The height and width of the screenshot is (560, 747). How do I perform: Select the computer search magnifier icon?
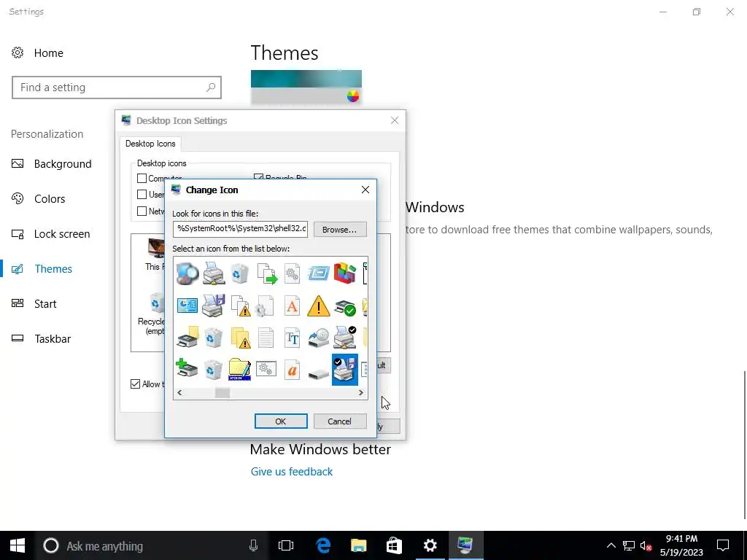pos(187,274)
